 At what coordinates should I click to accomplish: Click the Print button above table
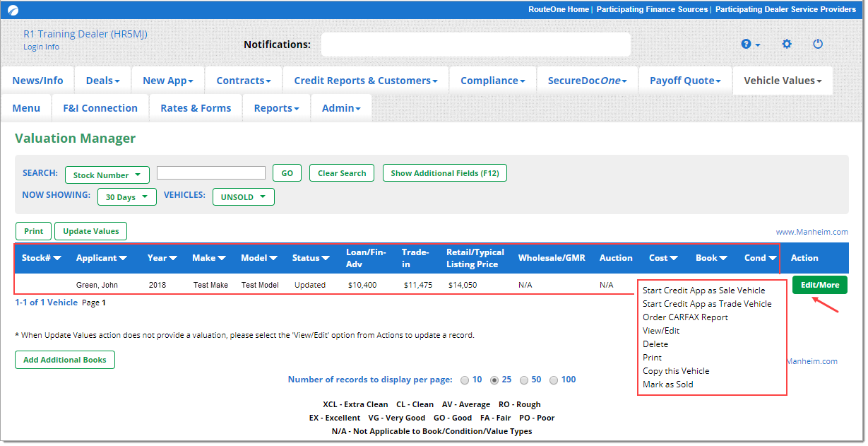pos(34,231)
